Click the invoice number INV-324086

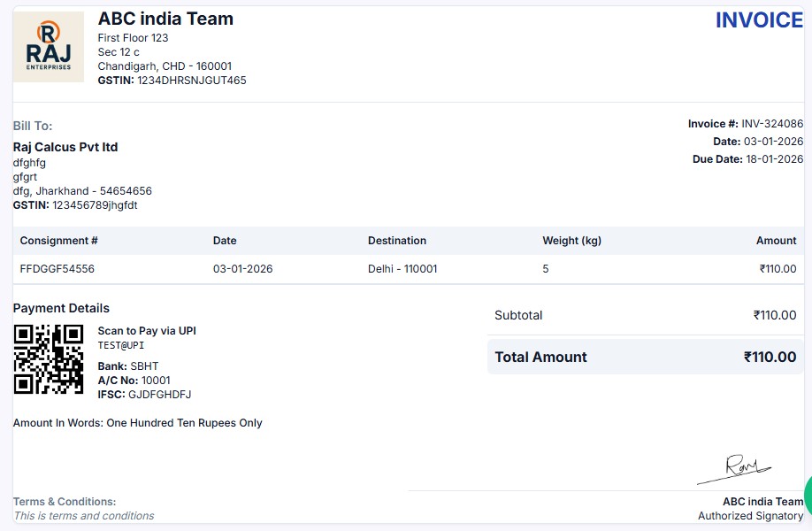[772, 124]
